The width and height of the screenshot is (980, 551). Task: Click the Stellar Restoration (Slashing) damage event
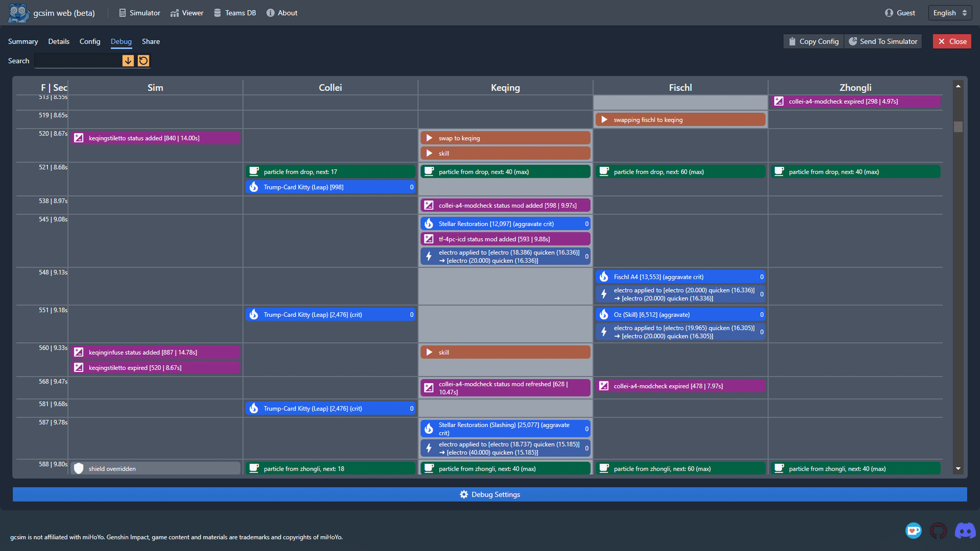point(505,429)
